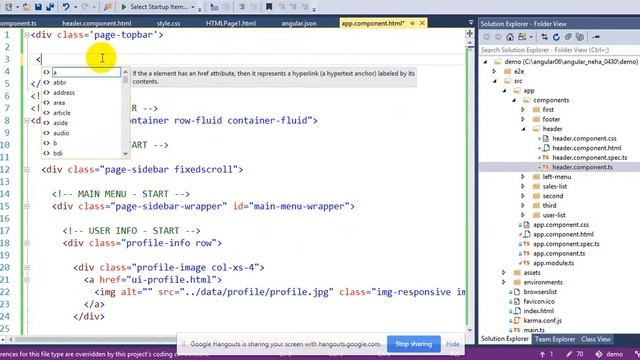Collapse the page-sidebar-wrapper div at line 15
The image size is (640, 360).
coord(27,207)
